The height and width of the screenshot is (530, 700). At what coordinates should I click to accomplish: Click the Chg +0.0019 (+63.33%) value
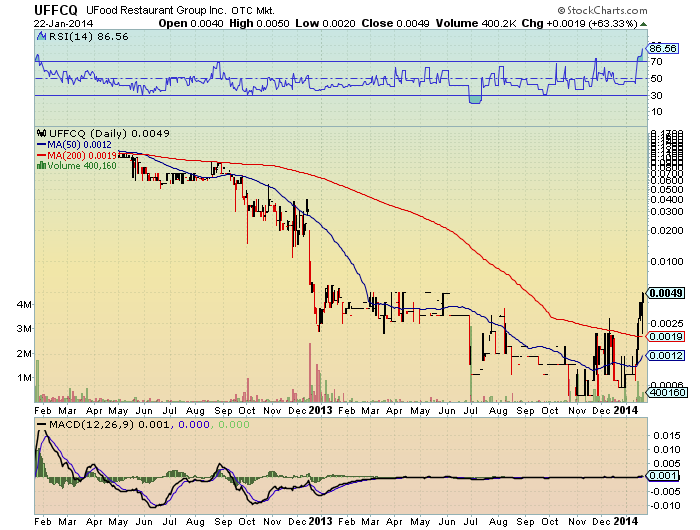[x=579, y=24]
